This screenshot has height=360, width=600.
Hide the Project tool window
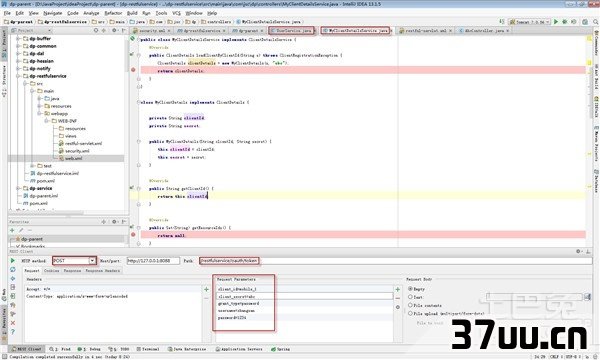pyautogui.click(x=123, y=30)
